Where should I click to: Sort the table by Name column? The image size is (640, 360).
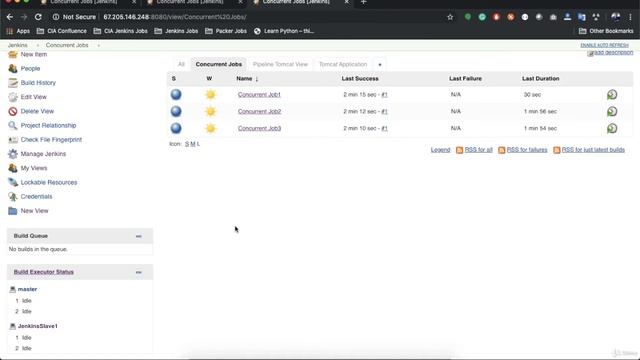[x=247, y=78]
